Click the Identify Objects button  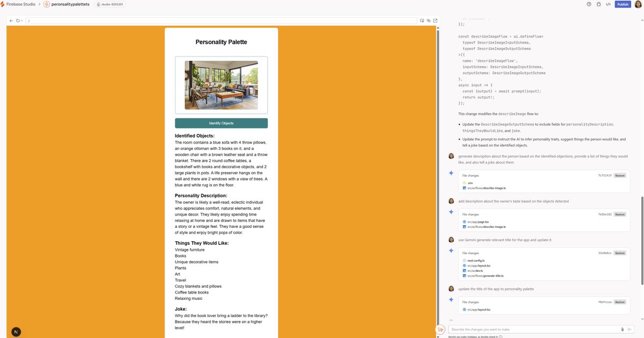(221, 123)
